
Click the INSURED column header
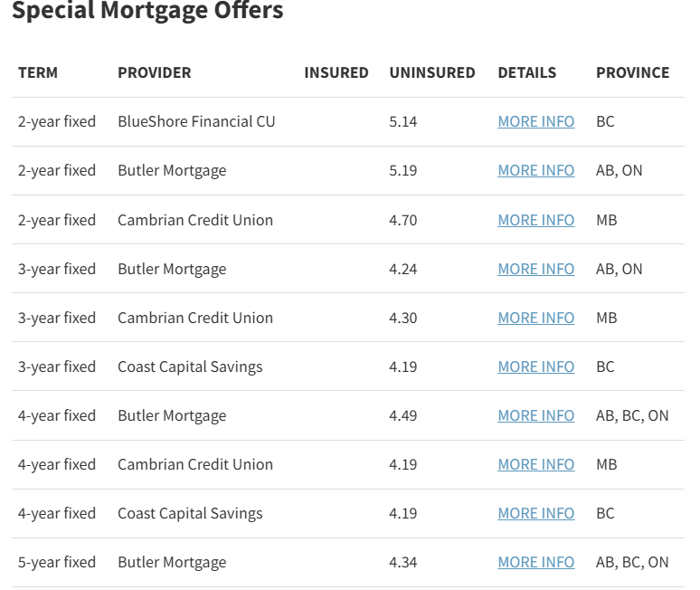click(x=336, y=72)
